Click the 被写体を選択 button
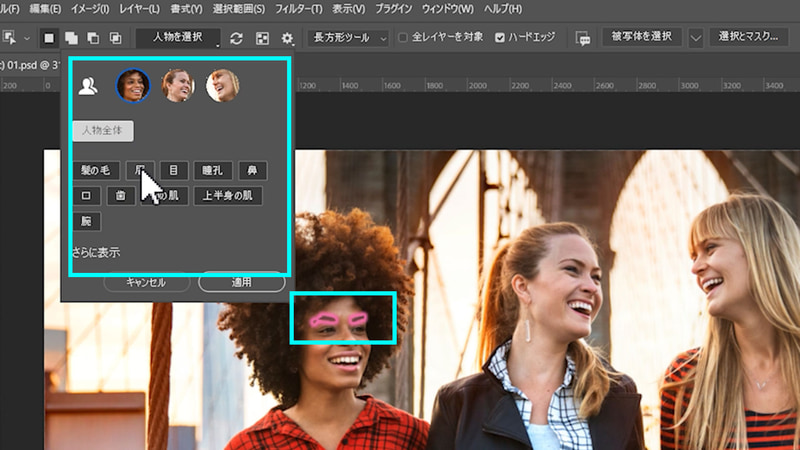Screen dimensions: 800x450 642,37
